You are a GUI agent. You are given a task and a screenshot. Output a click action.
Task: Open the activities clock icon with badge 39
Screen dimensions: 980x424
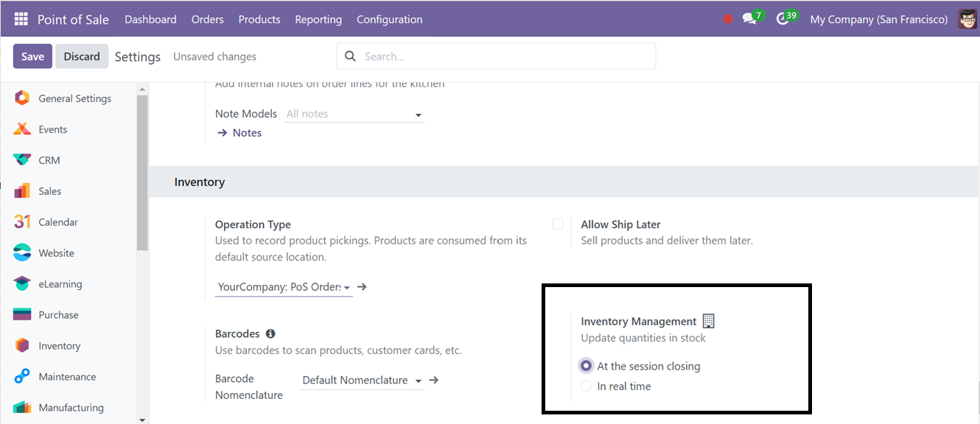[785, 18]
